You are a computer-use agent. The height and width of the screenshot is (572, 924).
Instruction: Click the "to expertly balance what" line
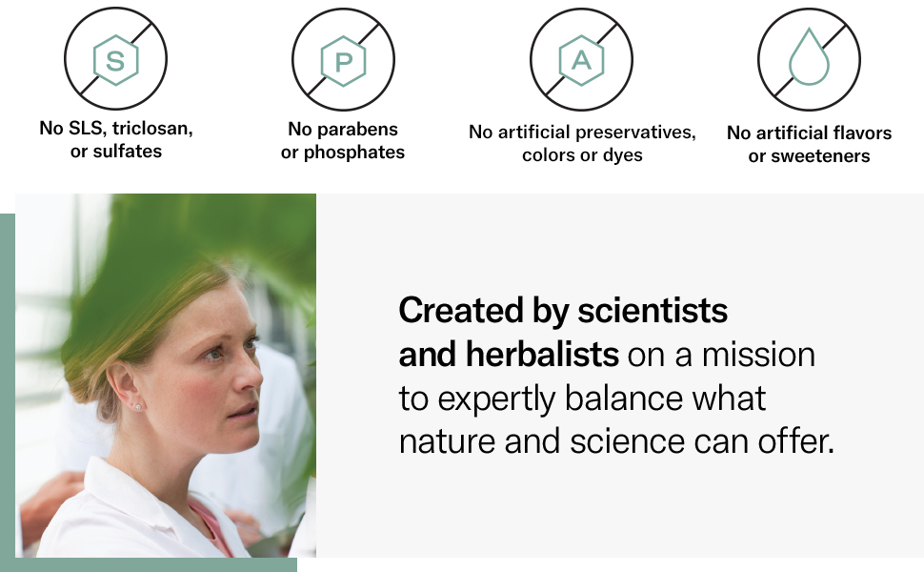pyautogui.click(x=582, y=398)
